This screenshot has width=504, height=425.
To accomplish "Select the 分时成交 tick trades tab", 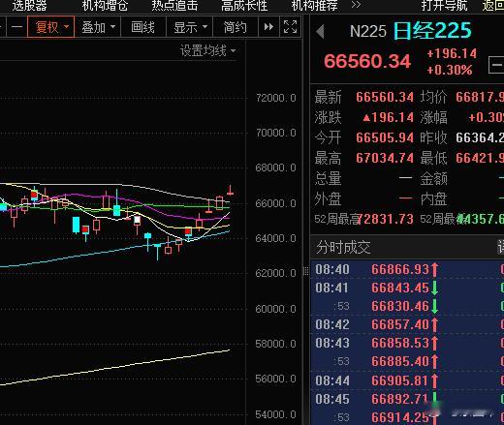I will (343, 247).
